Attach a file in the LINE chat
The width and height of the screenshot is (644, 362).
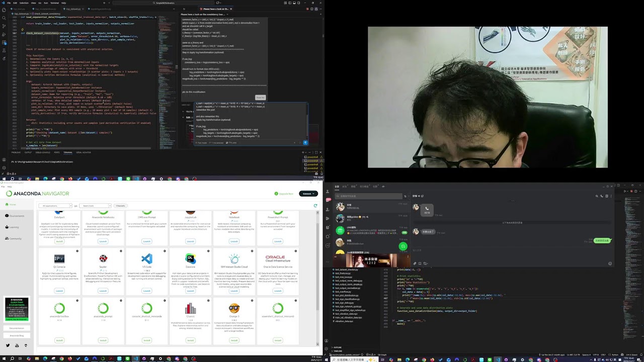click(x=415, y=263)
